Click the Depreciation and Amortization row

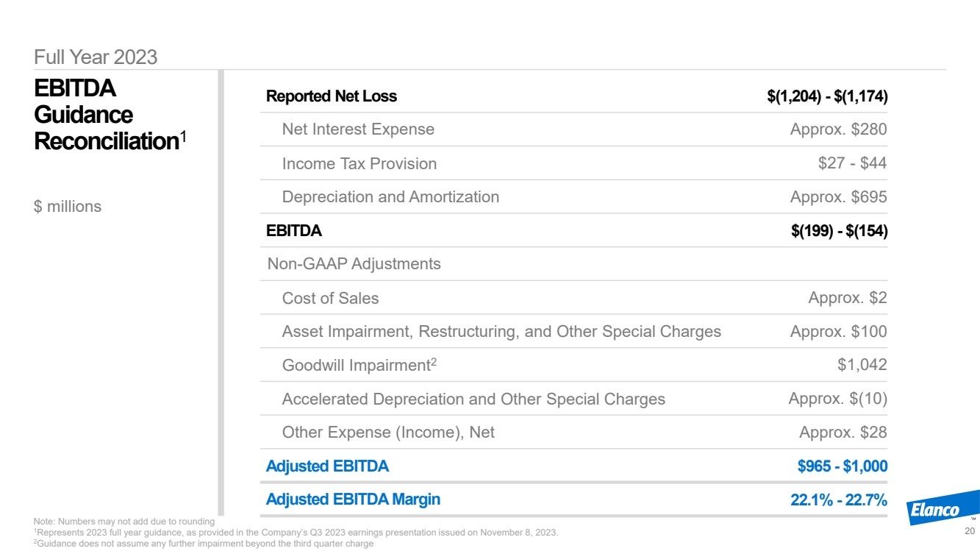(574, 197)
